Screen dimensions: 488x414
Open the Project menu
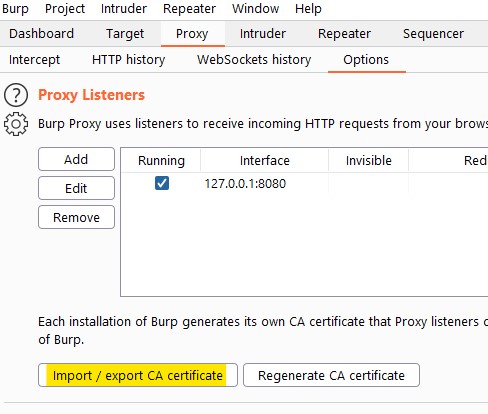[65, 9]
